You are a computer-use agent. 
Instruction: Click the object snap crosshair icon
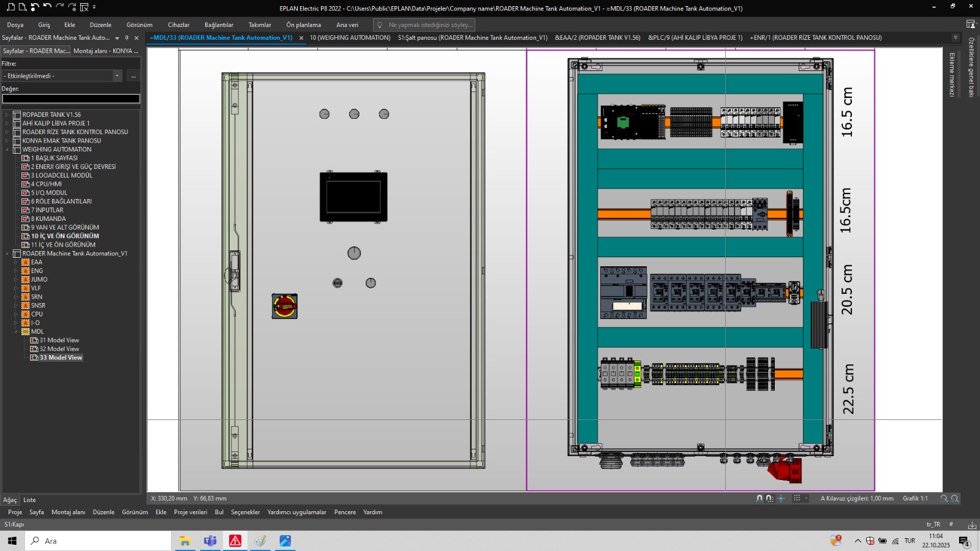coord(781,498)
